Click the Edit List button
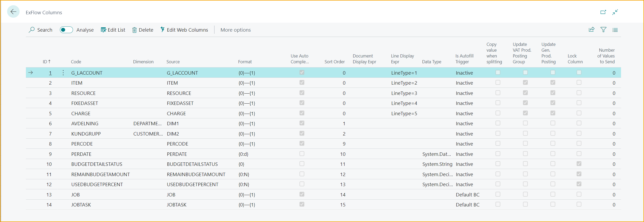The height and width of the screenshot is (222, 644). [x=113, y=30]
